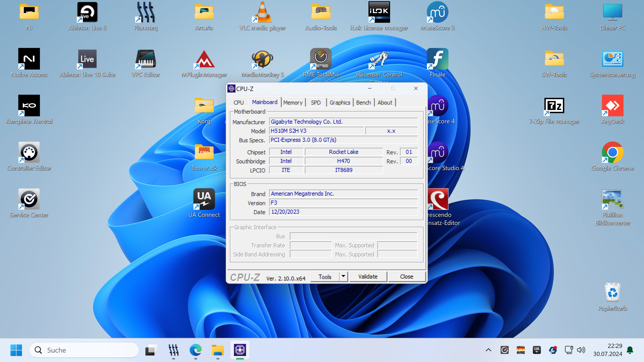Show hidden system tray icons chevron

(x=488, y=350)
